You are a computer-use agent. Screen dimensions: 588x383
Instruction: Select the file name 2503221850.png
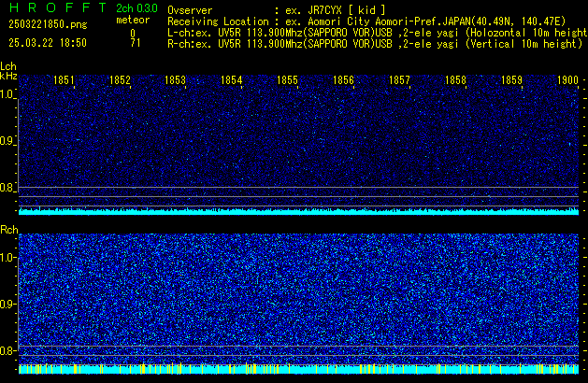48,24
